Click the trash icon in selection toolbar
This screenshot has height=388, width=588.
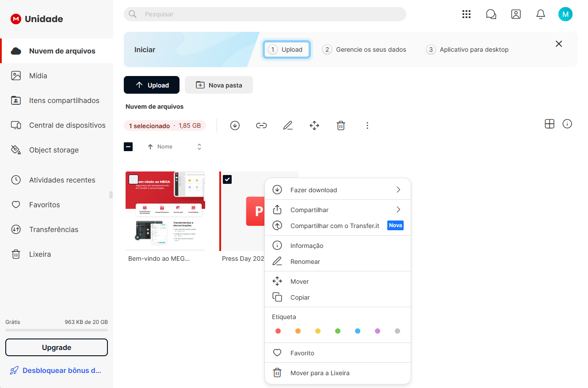pos(340,126)
